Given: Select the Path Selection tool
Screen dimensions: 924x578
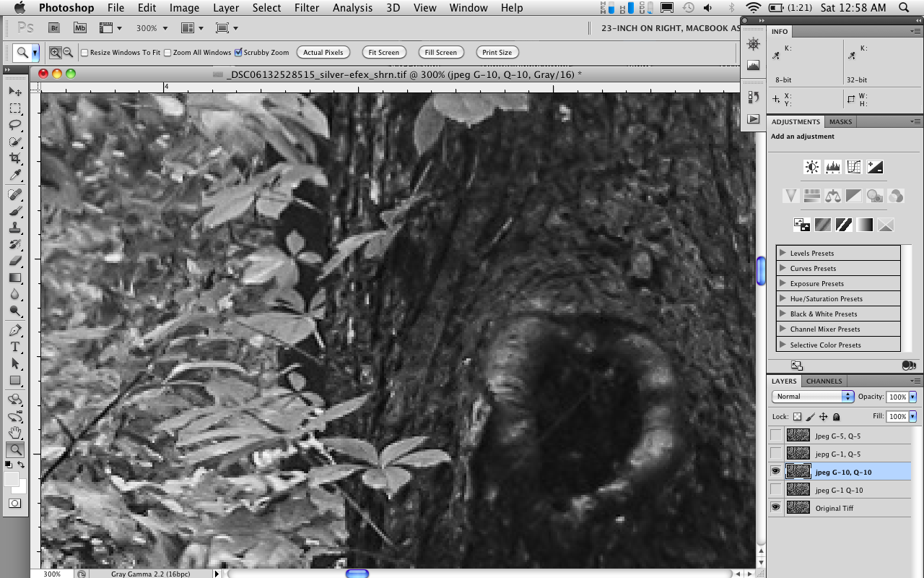Looking at the screenshot, I should (14, 364).
